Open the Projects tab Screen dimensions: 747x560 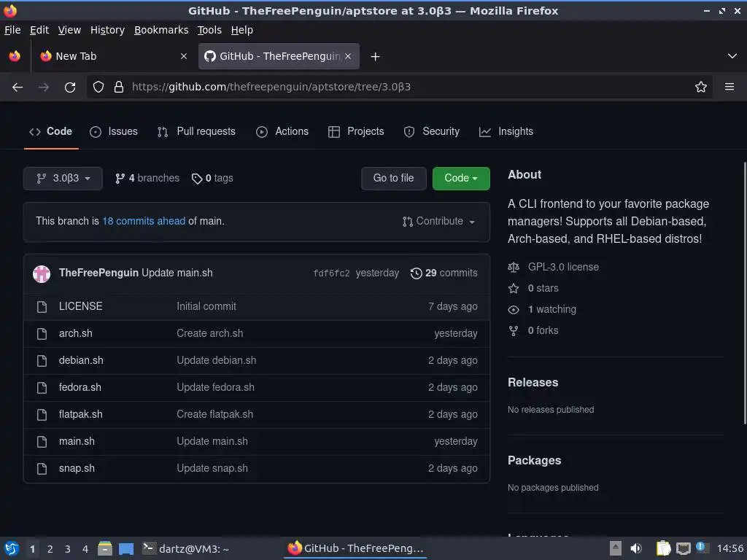356,131
